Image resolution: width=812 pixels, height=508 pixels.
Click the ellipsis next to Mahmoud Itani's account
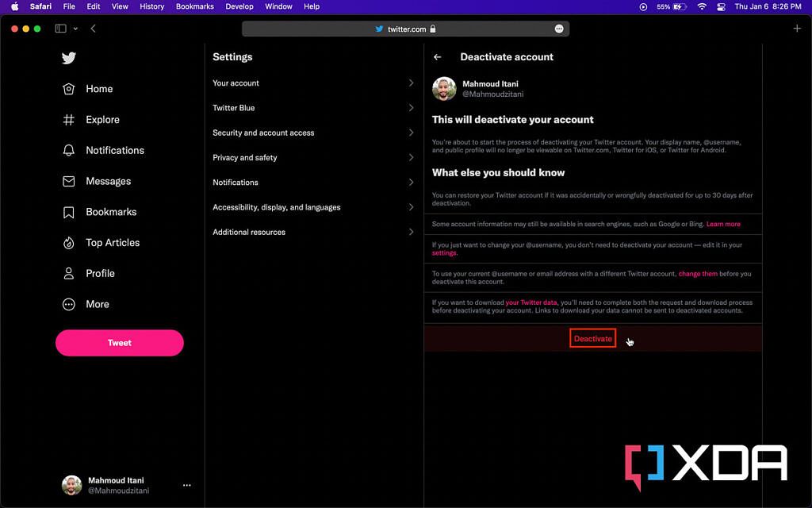[186, 485]
